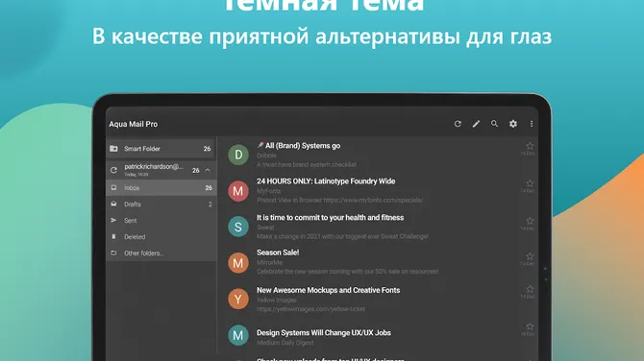The width and height of the screenshot is (644, 361).
Task: Click the 'Make a change in 2021' preview
Action: (x=342, y=236)
